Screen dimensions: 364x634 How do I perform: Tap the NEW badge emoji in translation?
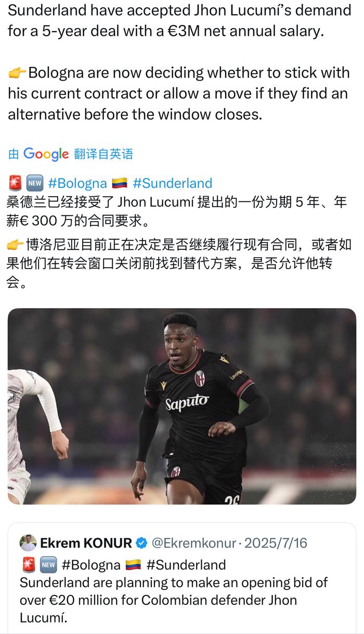[x=34, y=183]
